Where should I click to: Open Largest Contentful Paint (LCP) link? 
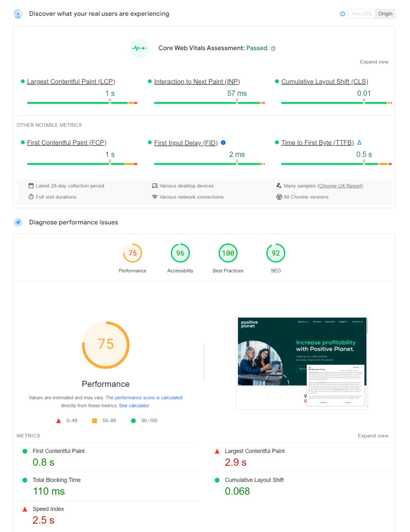(x=71, y=82)
